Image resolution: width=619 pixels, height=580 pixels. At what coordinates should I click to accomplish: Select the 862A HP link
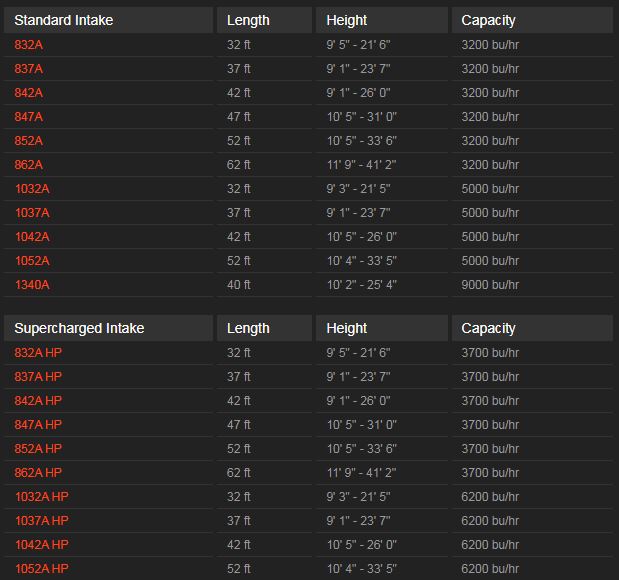click(x=38, y=473)
